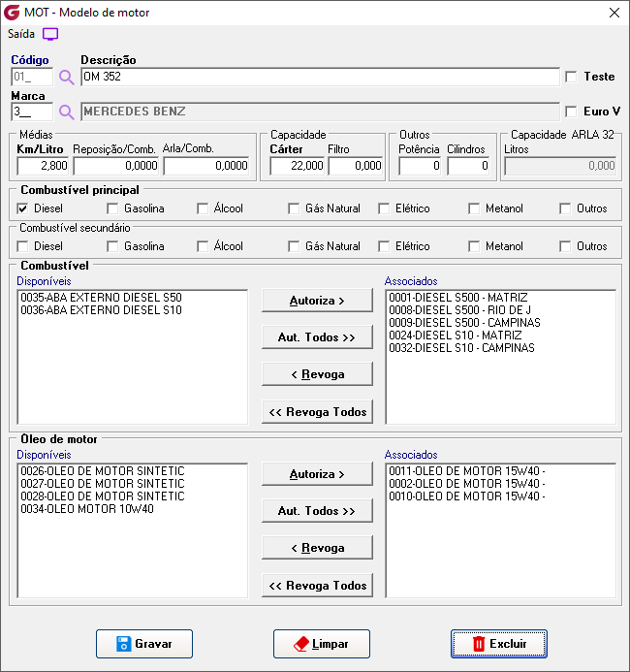Click the Arla/Comb. value field

(206, 166)
